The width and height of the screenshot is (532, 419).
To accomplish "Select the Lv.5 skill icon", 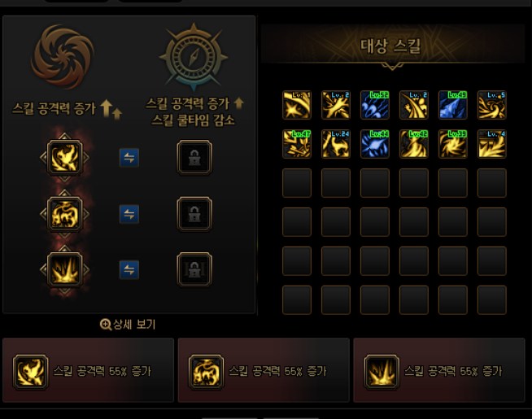I will click(491, 105).
